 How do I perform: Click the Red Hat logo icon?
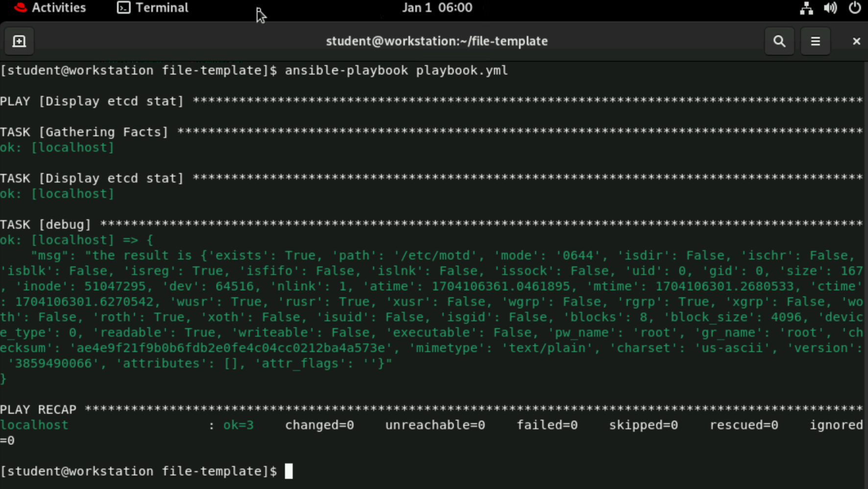pyautogui.click(x=20, y=8)
